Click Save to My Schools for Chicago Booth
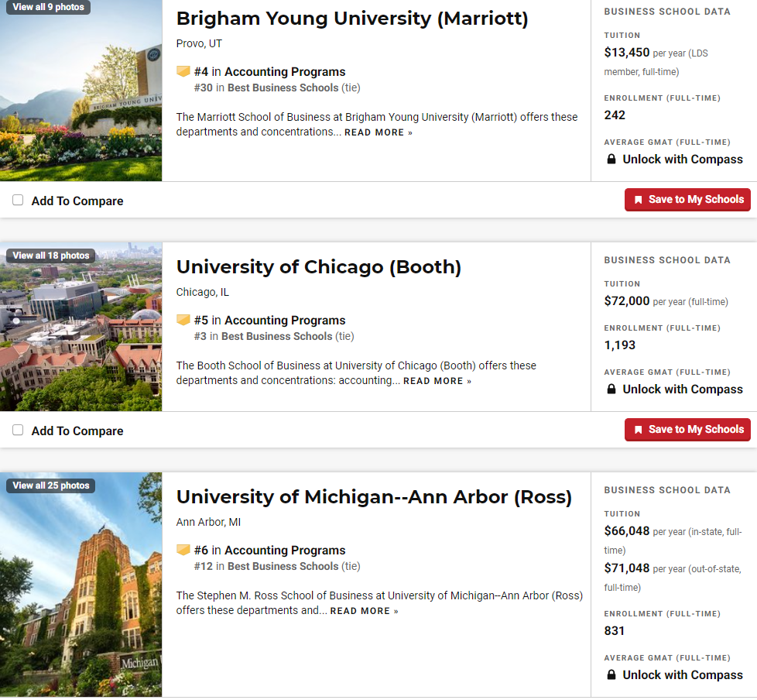Image resolution: width=757 pixels, height=700 pixels. coord(687,430)
